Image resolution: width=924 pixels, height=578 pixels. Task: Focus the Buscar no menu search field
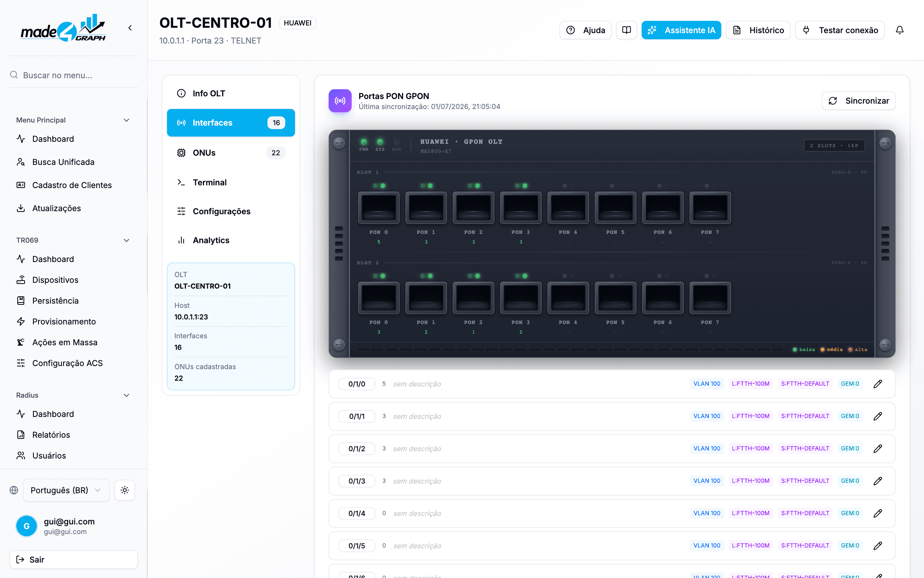pyautogui.click(x=74, y=75)
